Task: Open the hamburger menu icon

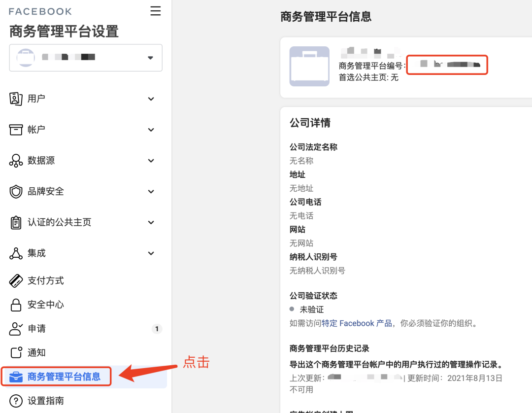Action: (155, 11)
